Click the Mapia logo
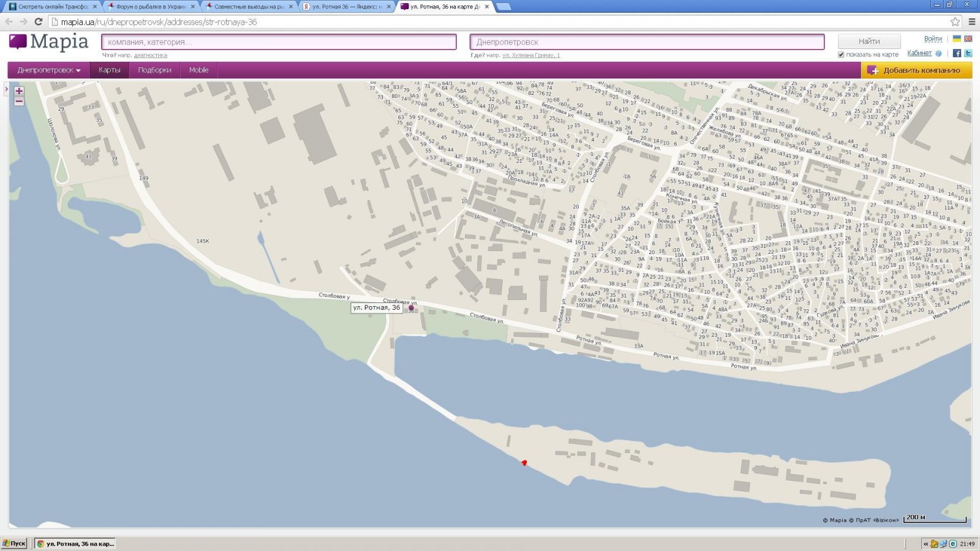 click(49, 42)
